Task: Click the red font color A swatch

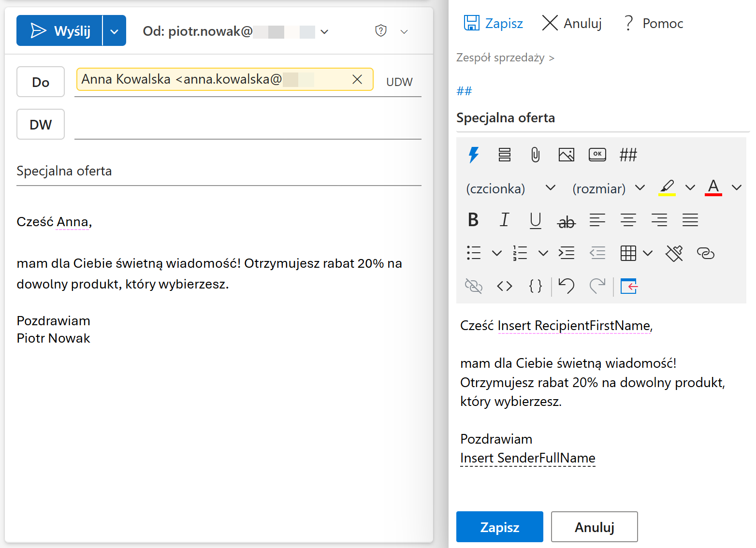Action: 713,187
